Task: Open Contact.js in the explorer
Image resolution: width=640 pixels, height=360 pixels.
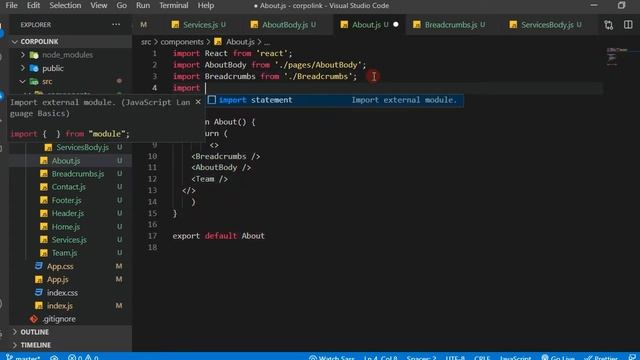Action: tap(69, 187)
